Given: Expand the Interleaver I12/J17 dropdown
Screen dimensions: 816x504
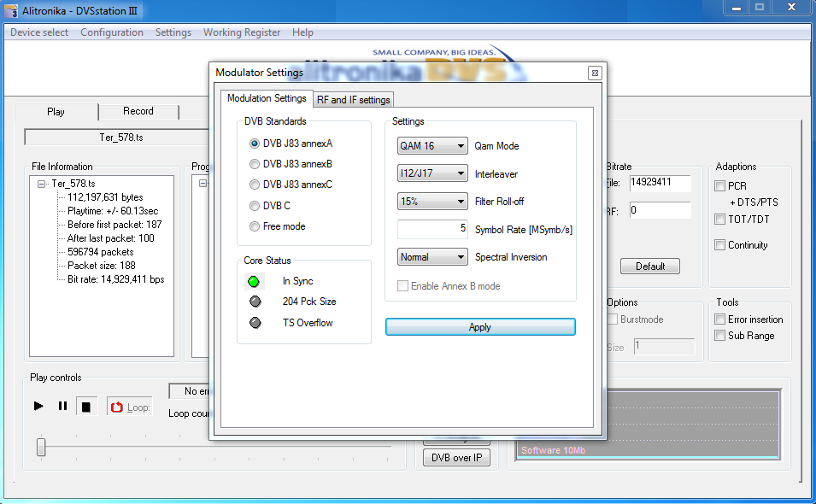Looking at the screenshot, I should [432, 174].
